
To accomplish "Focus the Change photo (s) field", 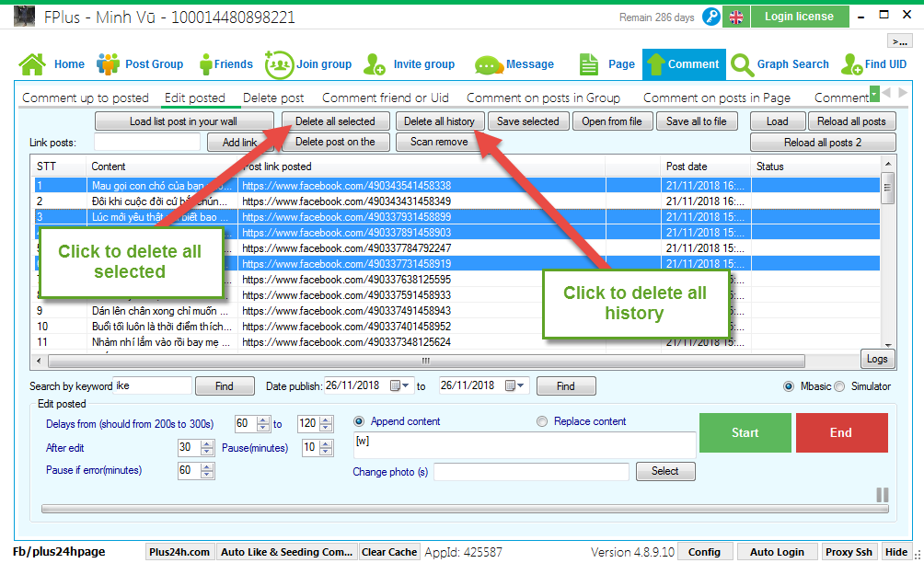I will [532, 472].
